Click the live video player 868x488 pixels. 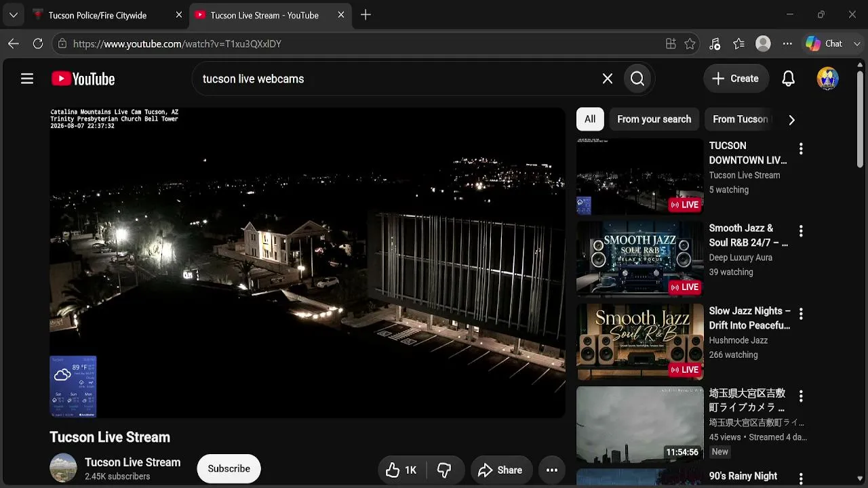pyautogui.click(x=307, y=262)
